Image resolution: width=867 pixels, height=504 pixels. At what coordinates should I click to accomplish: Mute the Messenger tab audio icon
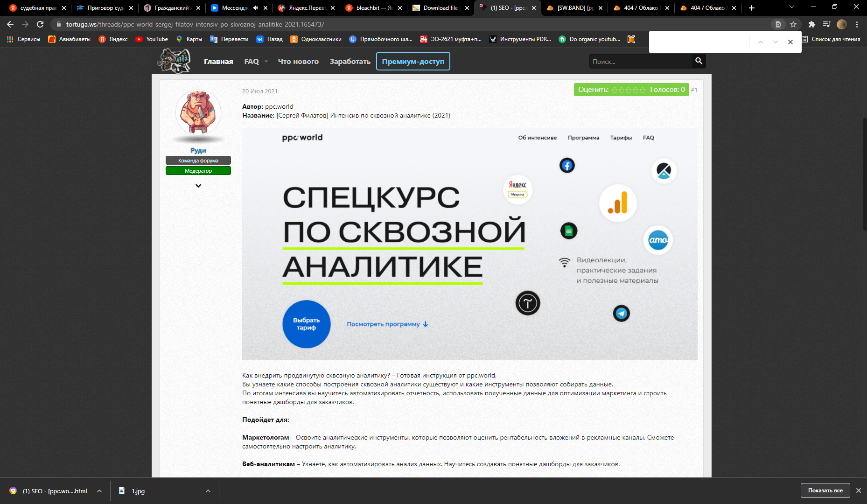click(255, 8)
